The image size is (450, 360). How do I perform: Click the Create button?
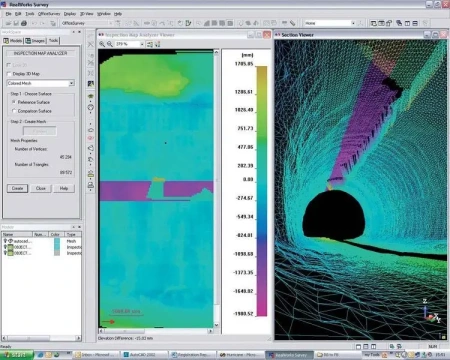pos(17,188)
